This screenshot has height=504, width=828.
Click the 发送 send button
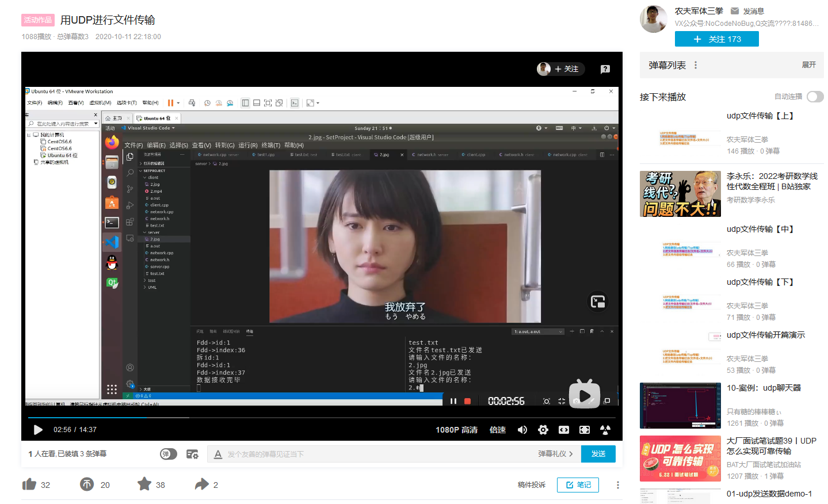pyautogui.click(x=598, y=454)
